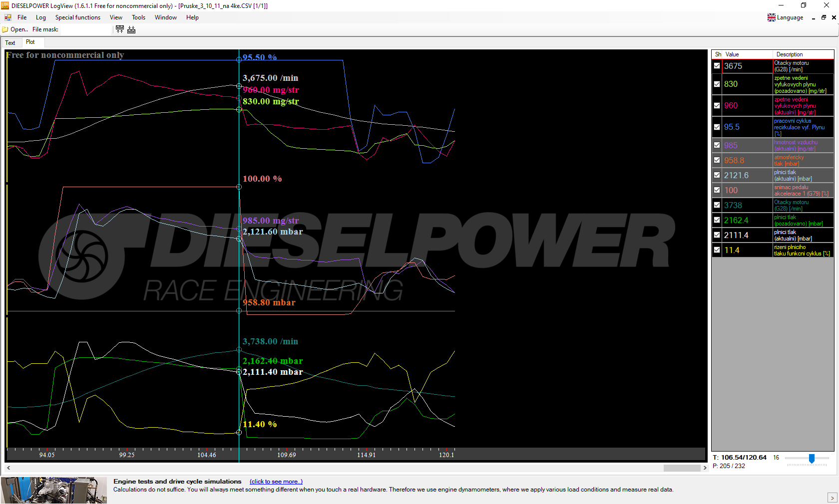Follow the 'click to see more' link
This screenshot has width=839, height=504.
pos(276,482)
